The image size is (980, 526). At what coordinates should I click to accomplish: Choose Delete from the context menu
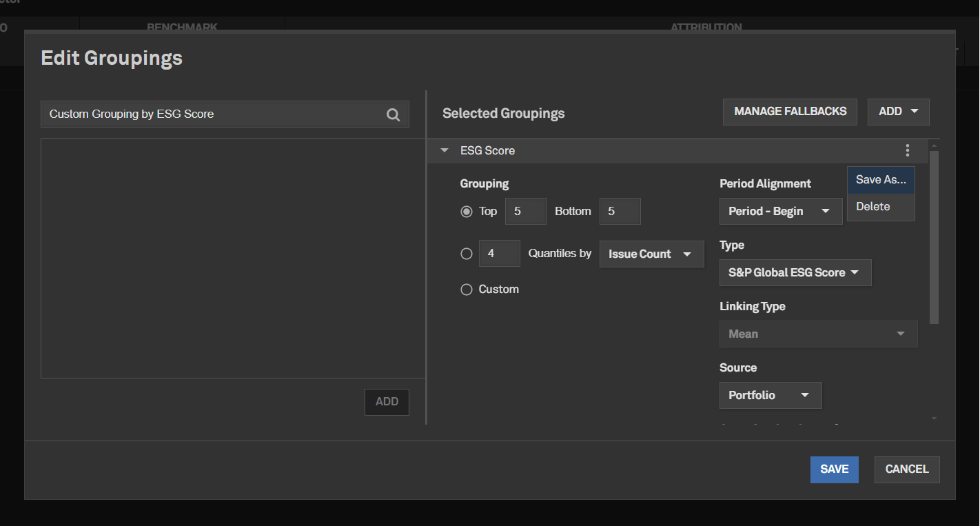pyautogui.click(x=873, y=207)
